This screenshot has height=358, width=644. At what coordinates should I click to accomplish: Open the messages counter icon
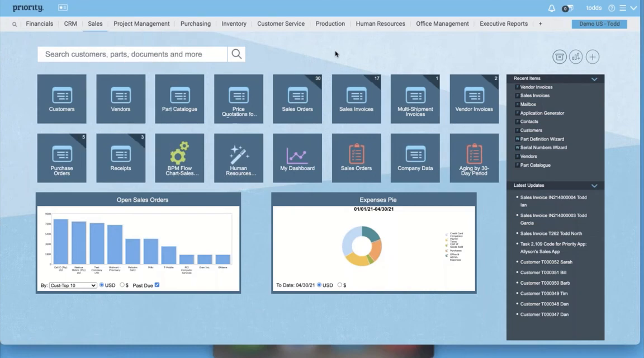click(567, 8)
